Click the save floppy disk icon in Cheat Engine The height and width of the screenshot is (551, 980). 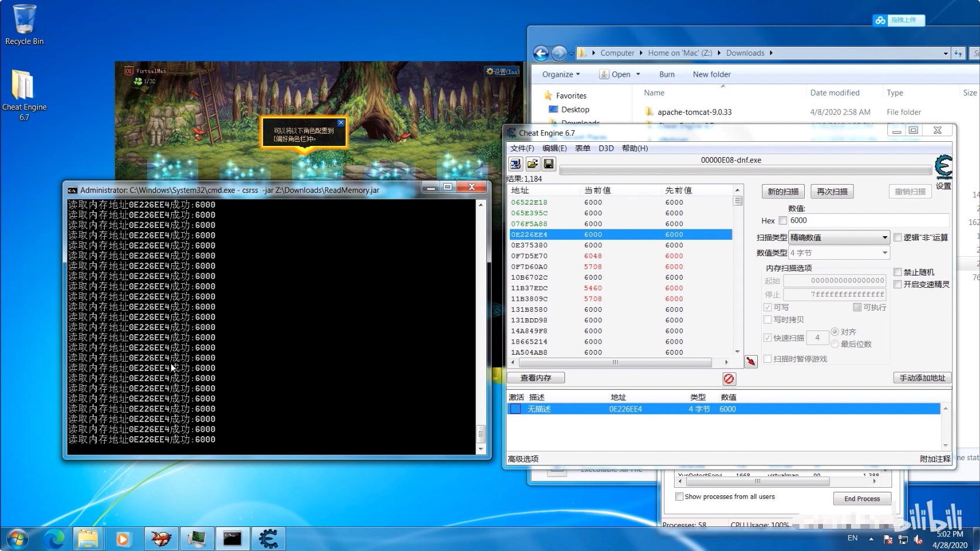(549, 164)
